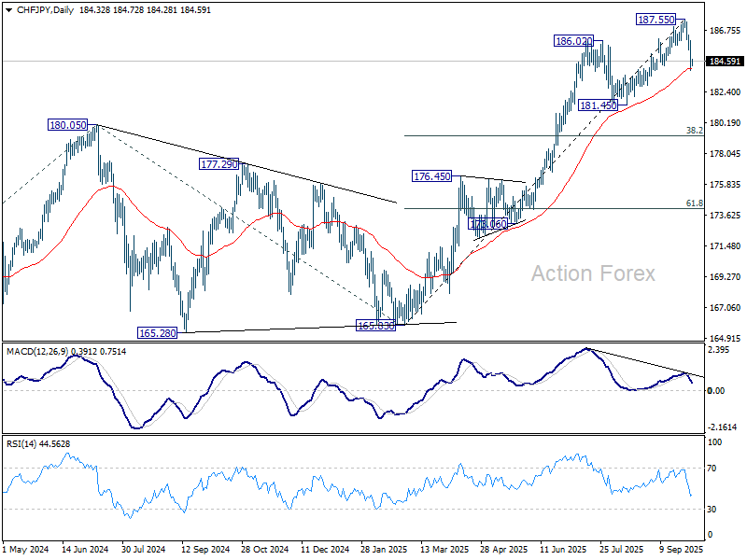Click the 173.625 price axis value

tap(726, 216)
